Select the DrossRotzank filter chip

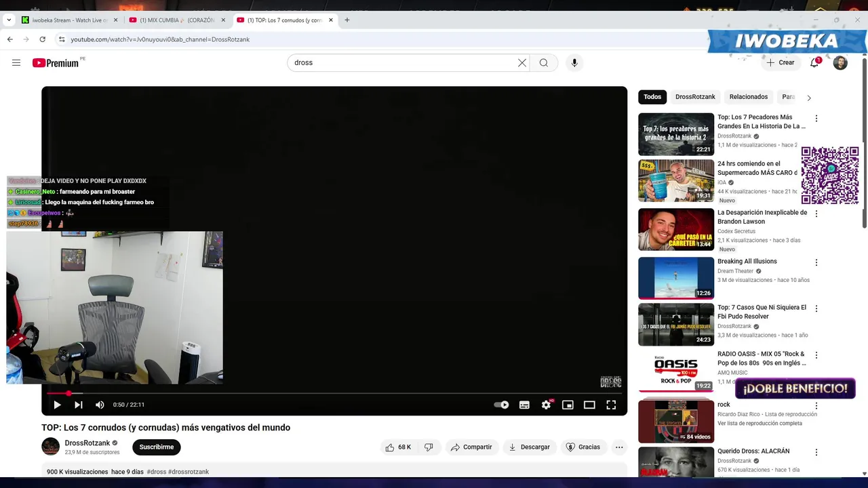pyautogui.click(x=695, y=97)
